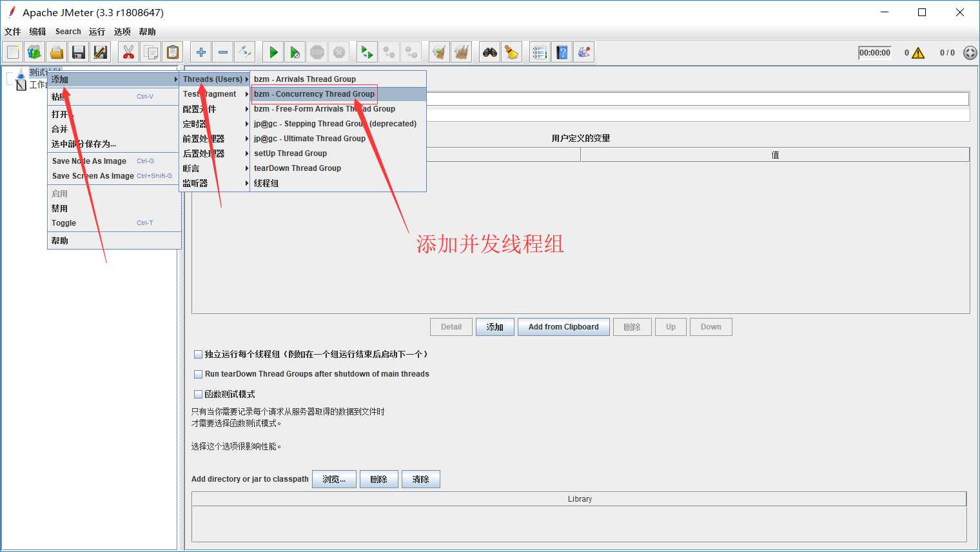Viewport: 980px width, 552px height.
Task: Click the Up button
Action: [671, 327]
